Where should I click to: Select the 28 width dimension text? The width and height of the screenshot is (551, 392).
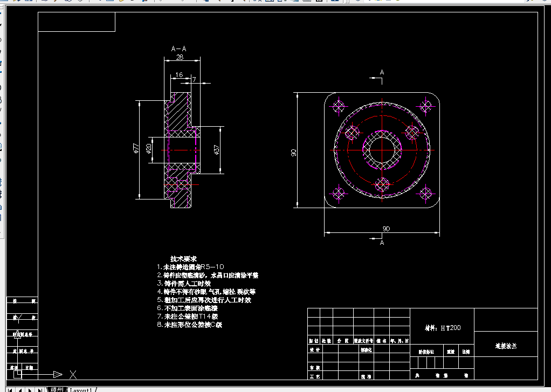(x=180, y=57)
